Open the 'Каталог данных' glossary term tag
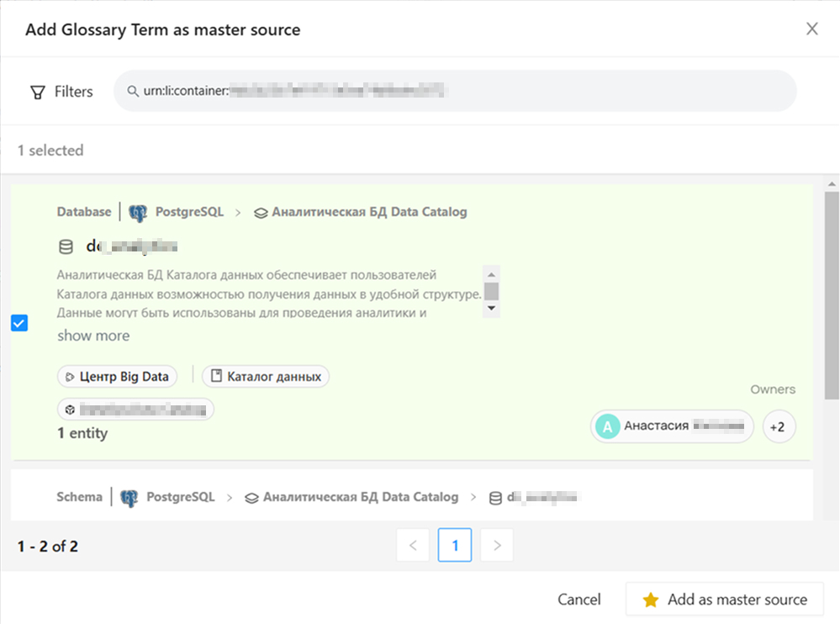The width and height of the screenshot is (840, 624). (266, 376)
